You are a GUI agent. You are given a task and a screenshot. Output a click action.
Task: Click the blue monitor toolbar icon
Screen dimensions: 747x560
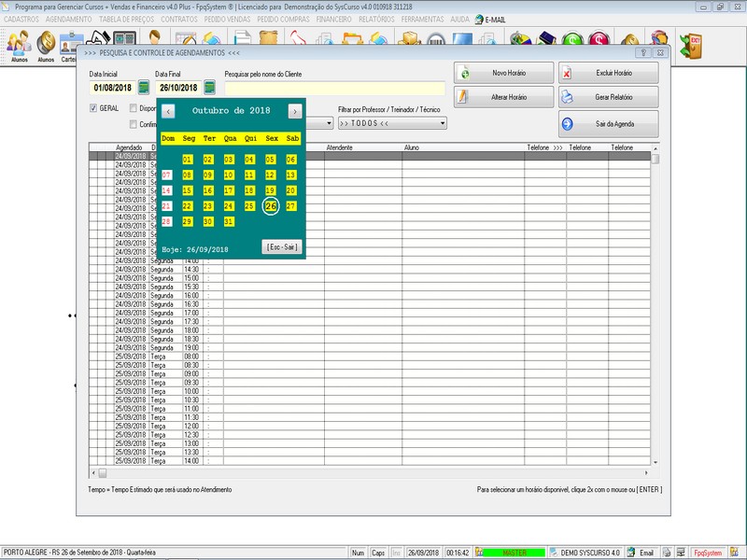tap(462, 39)
